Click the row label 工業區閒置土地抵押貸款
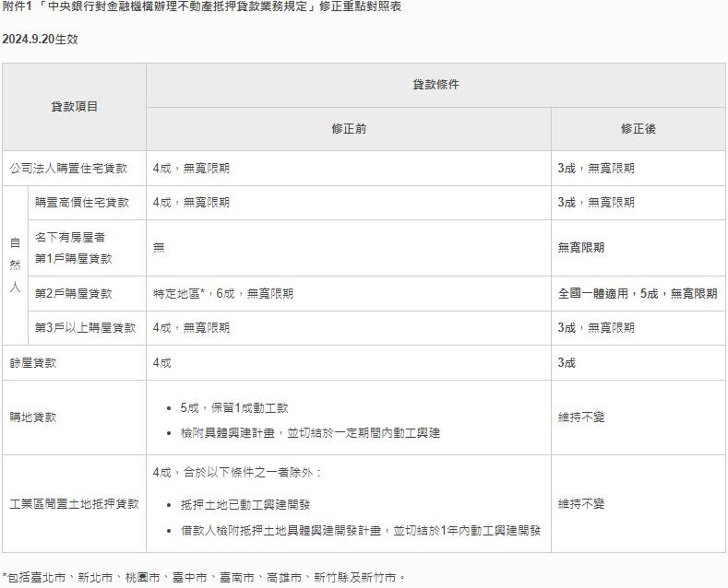Viewport: 728px width, 588px height. [74, 504]
